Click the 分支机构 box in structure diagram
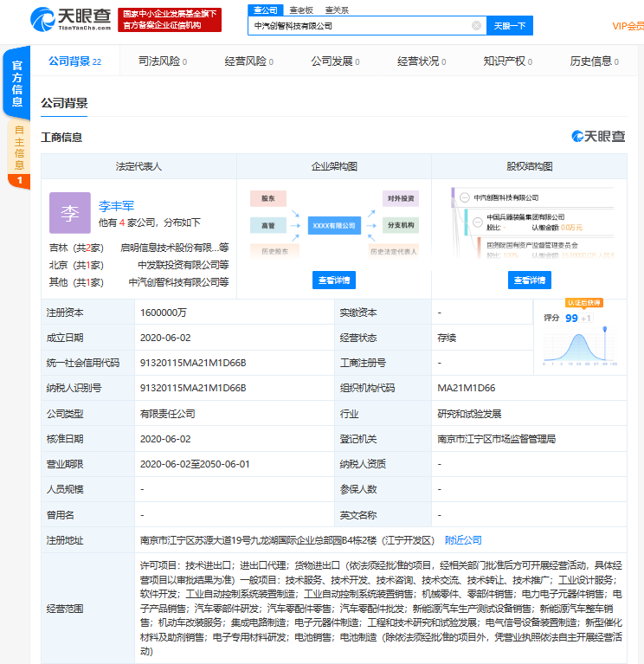The height and width of the screenshot is (664, 644). click(x=401, y=225)
